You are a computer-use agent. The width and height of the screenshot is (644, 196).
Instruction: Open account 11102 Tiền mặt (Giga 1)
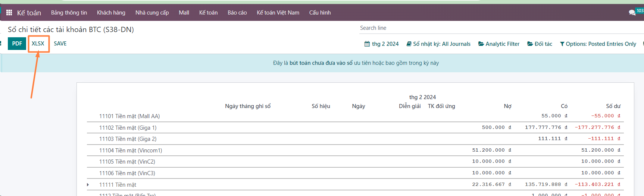[x=128, y=128]
